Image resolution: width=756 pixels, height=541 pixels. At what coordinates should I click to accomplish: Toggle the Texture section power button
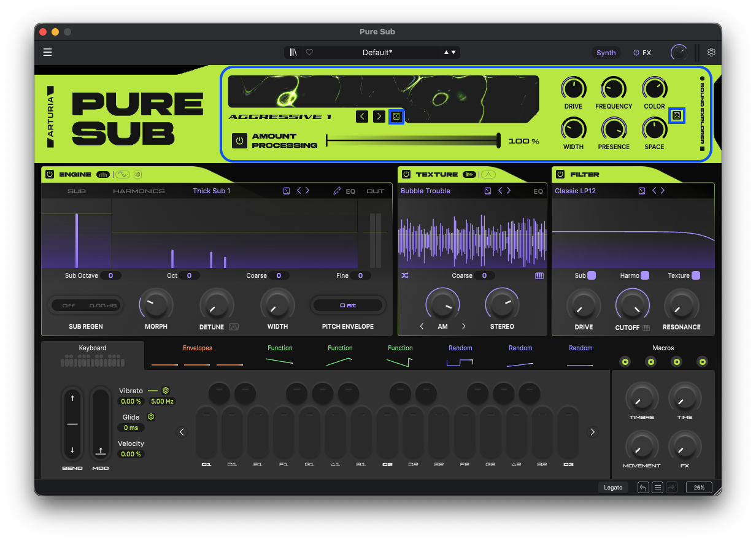pyautogui.click(x=406, y=174)
